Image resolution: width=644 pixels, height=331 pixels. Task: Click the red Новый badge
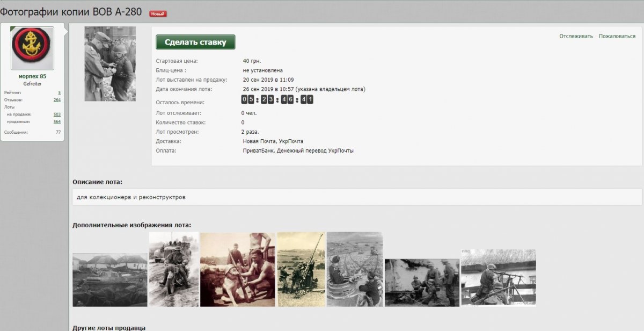[158, 14]
